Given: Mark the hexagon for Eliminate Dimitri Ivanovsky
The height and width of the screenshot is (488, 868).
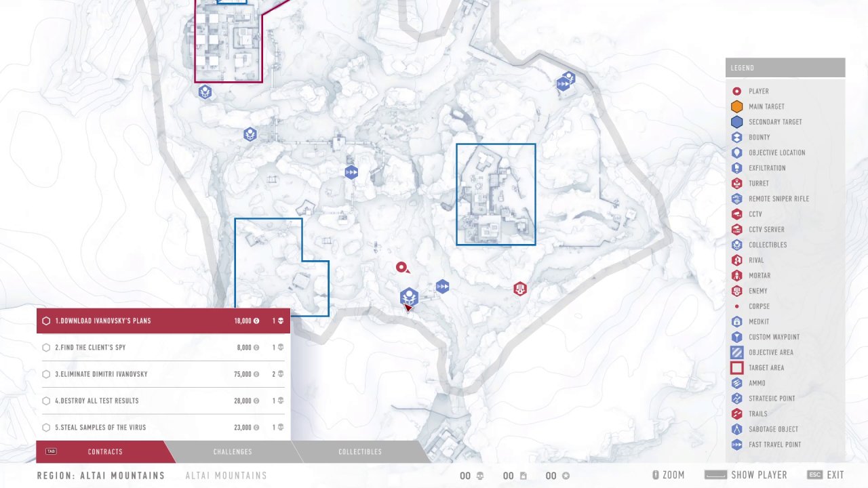Looking at the screenshot, I should tap(46, 374).
